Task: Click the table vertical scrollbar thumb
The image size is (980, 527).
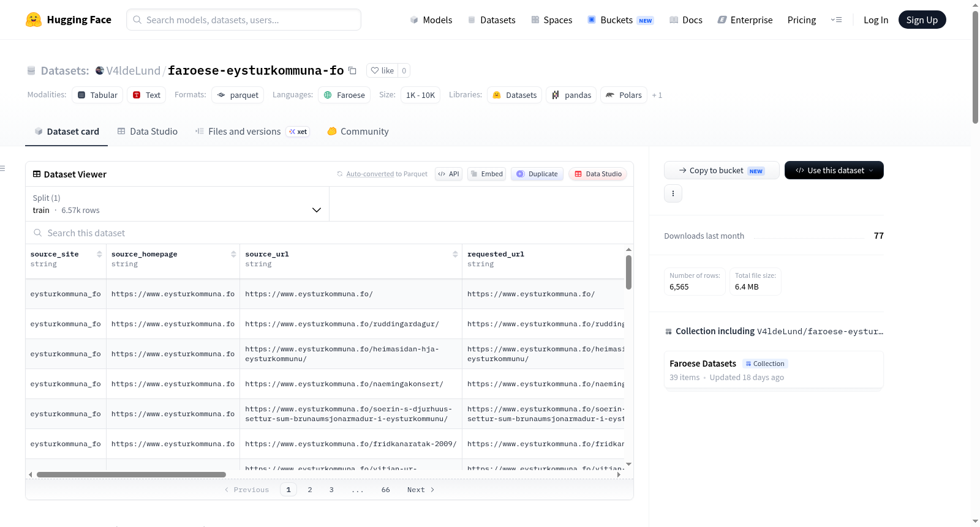Action: tap(628, 272)
